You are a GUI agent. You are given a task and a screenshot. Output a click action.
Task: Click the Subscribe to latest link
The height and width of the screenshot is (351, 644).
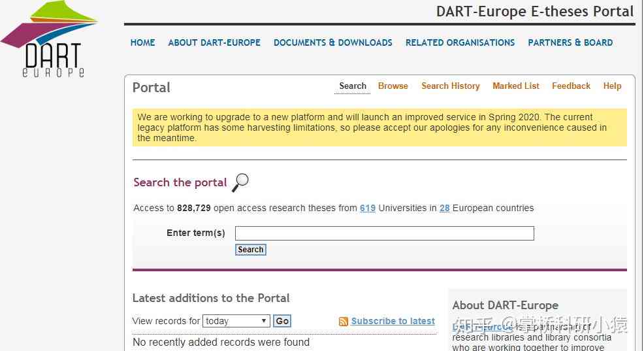click(393, 321)
